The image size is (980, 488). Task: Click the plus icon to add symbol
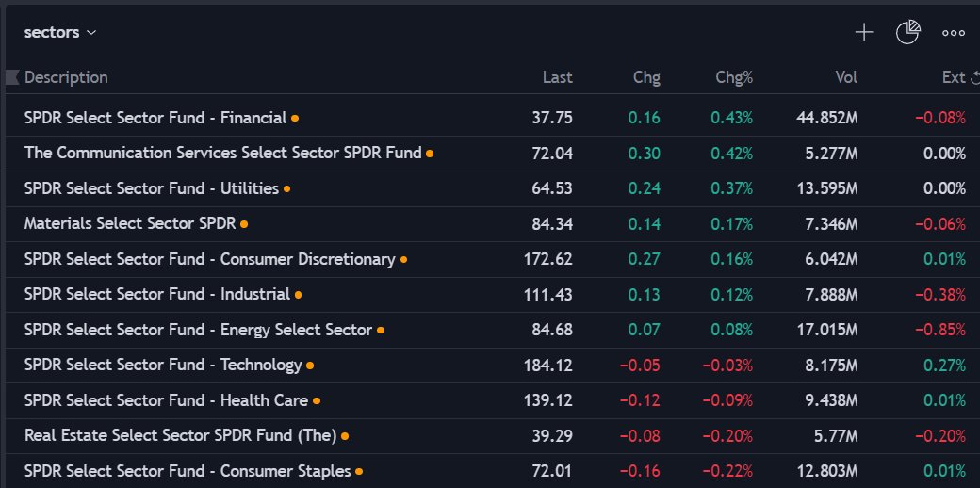point(864,32)
